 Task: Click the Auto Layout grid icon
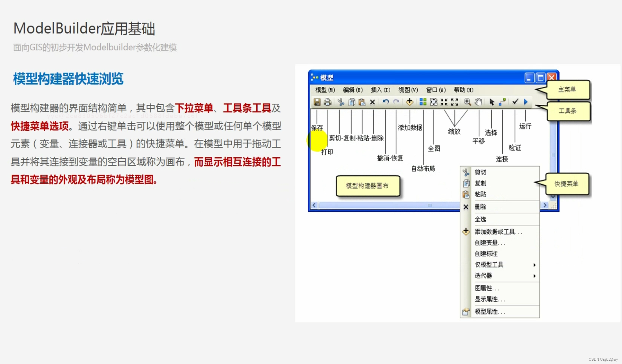pyautogui.click(x=423, y=102)
